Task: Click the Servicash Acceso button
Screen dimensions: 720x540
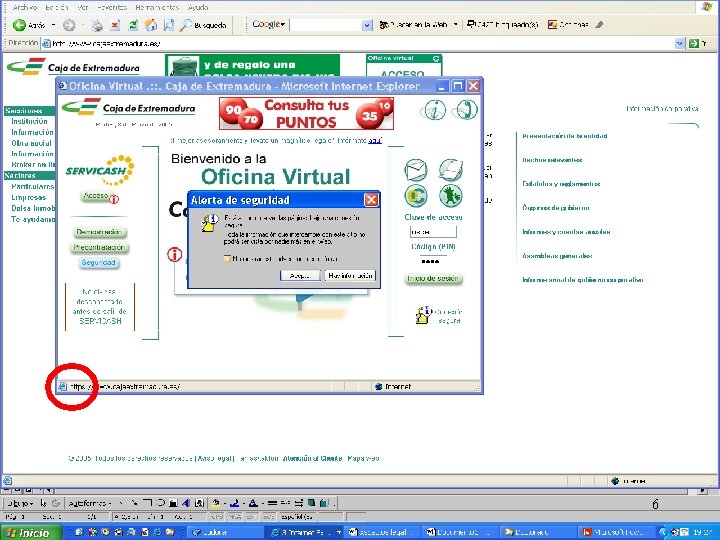Action: tap(96, 196)
